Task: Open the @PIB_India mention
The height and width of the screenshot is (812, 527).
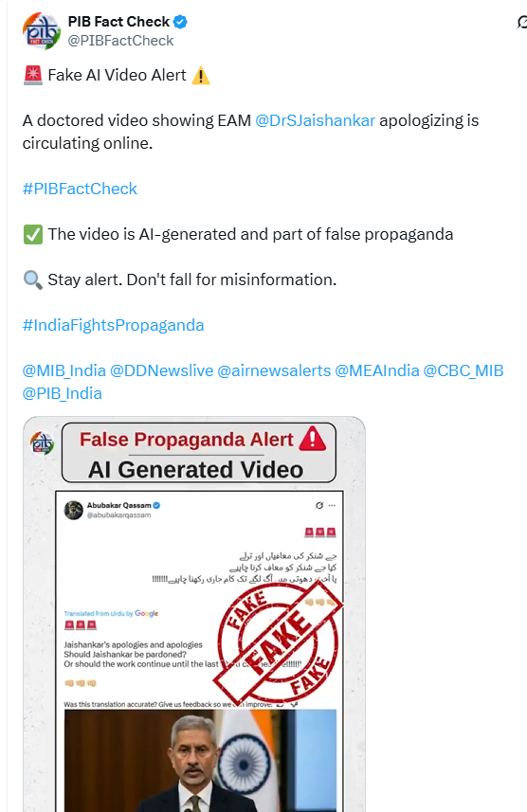Action: (63, 393)
